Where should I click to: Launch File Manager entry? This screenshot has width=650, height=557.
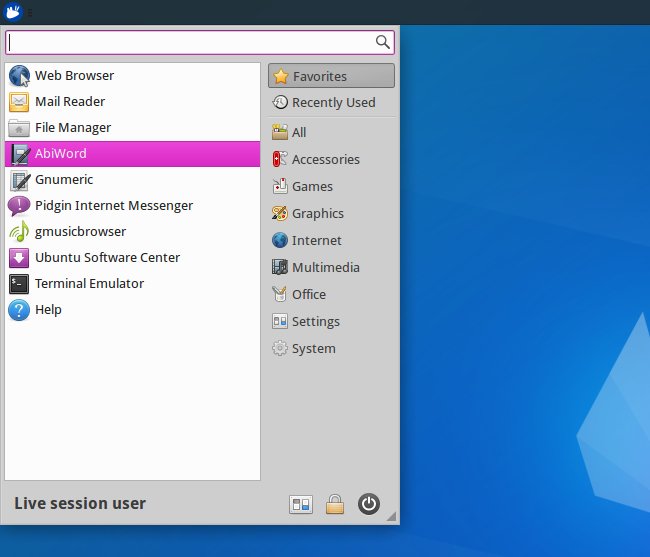133,128
